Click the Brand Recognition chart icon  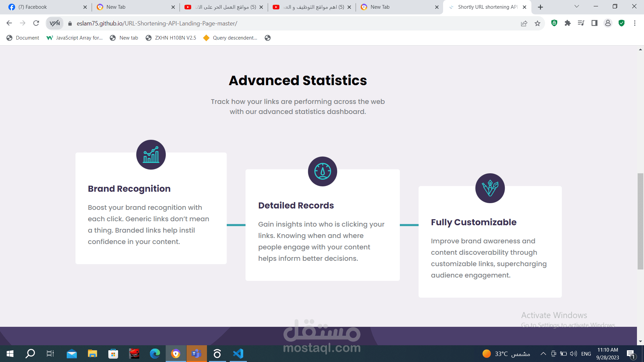point(151,155)
